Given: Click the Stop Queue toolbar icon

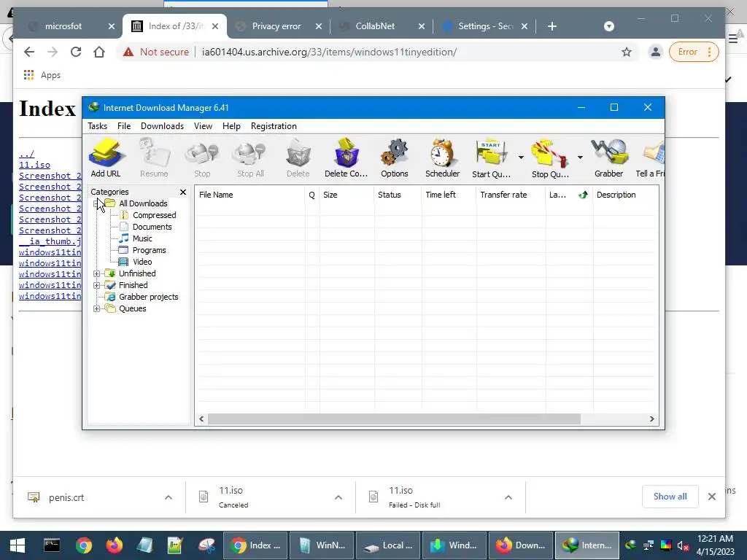Looking at the screenshot, I should click(x=550, y=157).
